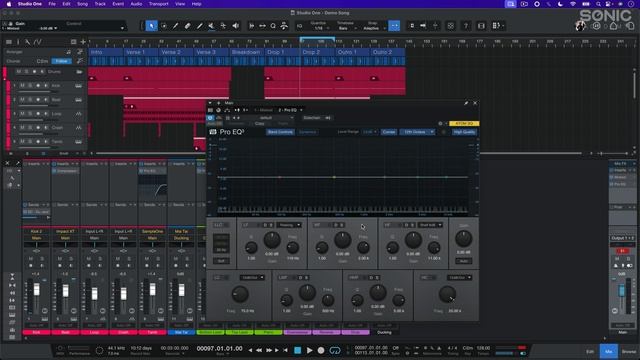
Task: Open the LC slope dropdown
Action: (251, 278)
